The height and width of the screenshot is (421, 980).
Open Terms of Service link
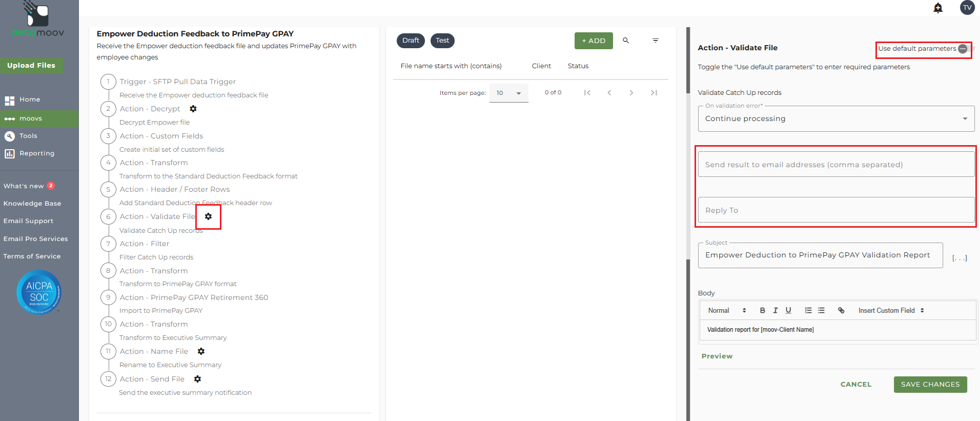(x=32, y=256)
